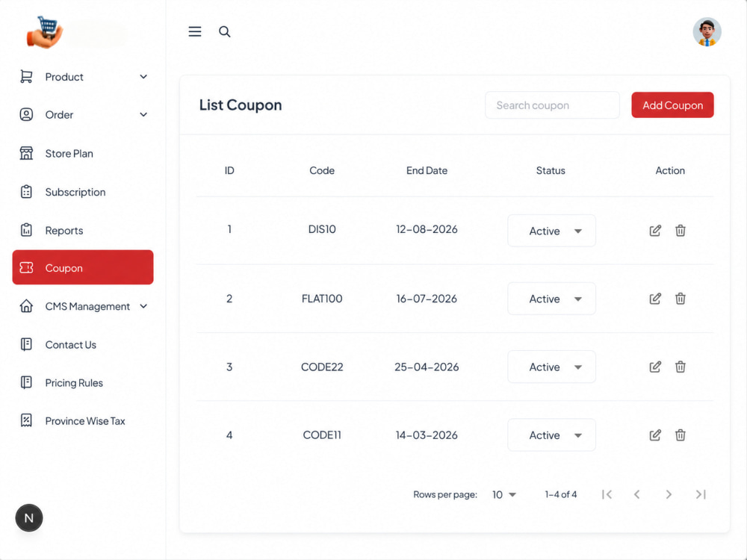
Task: Click the Add Coupon button
Action: (x=672, y=105)
